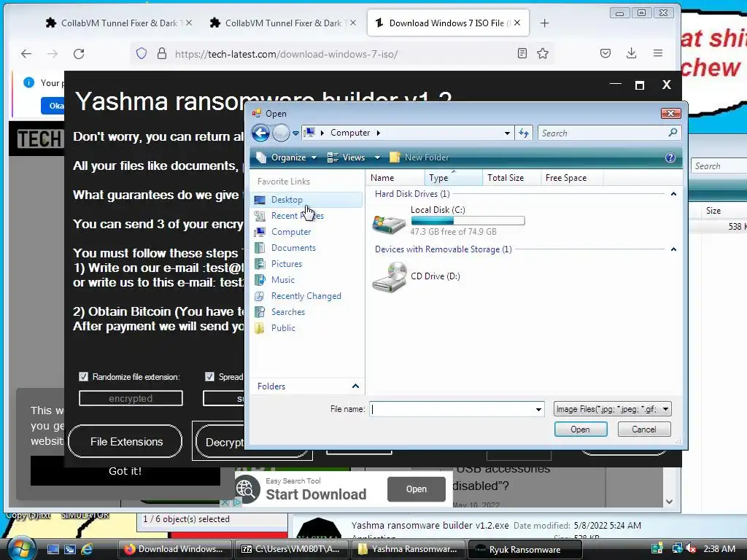This screenshot has width=747, height=560.
Task: Select CD Drive (D:) icon
Action: 389,277
